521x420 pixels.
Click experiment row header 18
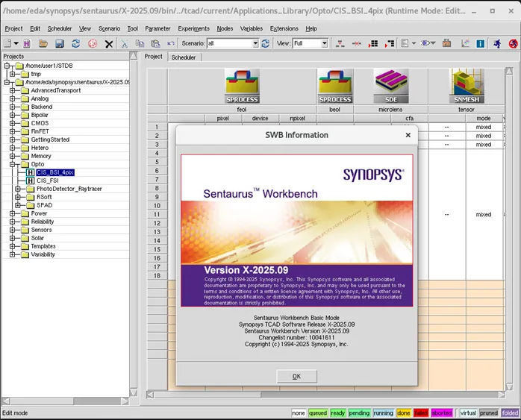coord(157,275)
